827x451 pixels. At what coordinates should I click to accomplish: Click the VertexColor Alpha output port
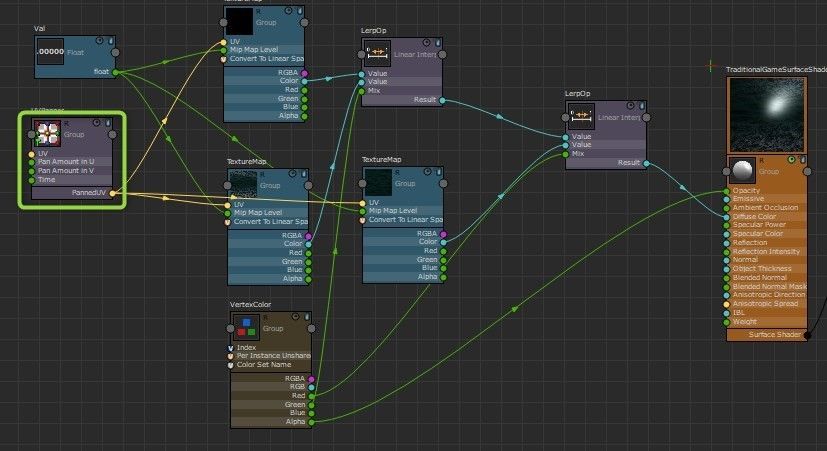point(312,422)
